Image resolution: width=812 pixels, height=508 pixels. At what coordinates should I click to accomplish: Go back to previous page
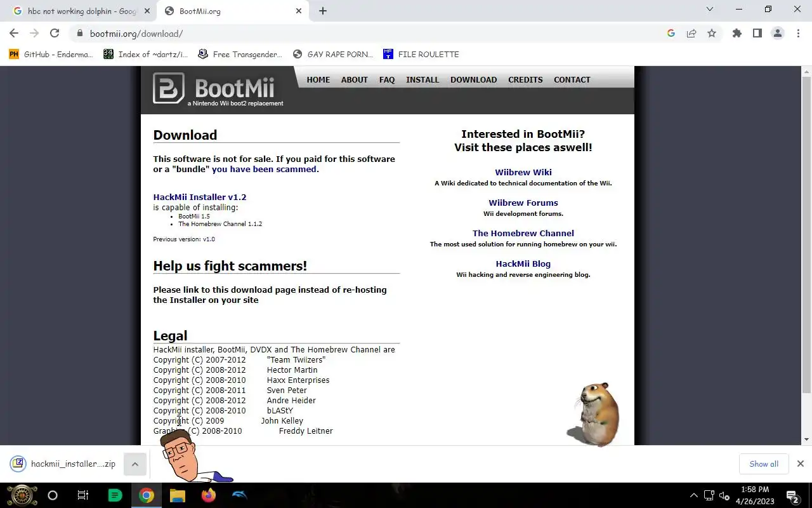click(14, 33)
